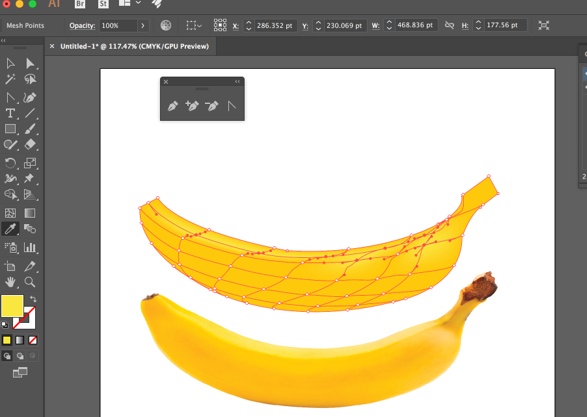Select the Direct Selection tool
Screen dimensions: 587x417
tap(30, 63)
